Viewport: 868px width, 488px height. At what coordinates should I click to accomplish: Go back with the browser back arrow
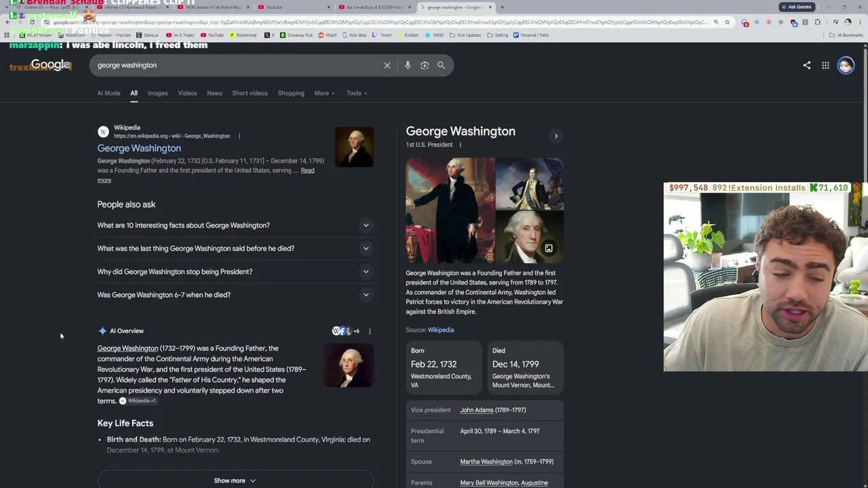pyautogui.click(x=7, y=22)
